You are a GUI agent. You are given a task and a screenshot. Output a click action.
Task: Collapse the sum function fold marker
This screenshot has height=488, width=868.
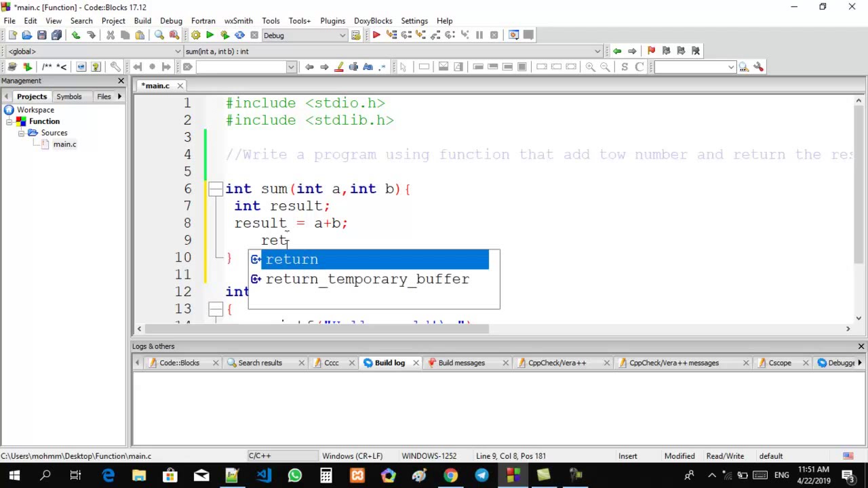216,189
